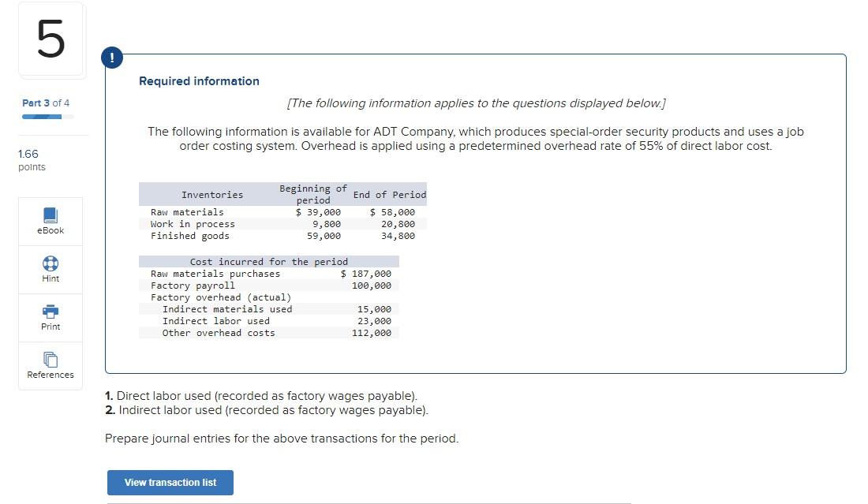Select the purchases amount $ 187,000
This screenshot has height=504, width=868.
click(x=366, y=274)
